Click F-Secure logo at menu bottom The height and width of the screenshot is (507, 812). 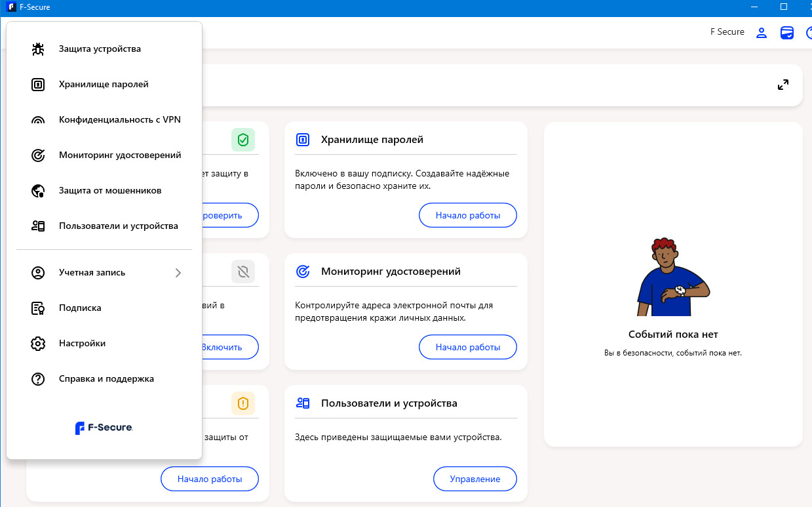pyautogui.click(x=104, y=428)
